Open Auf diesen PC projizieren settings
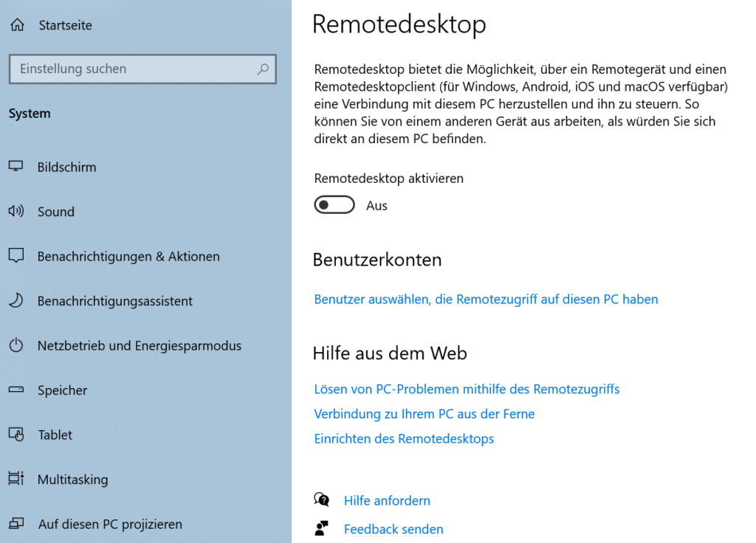 [x=110, y=525]
